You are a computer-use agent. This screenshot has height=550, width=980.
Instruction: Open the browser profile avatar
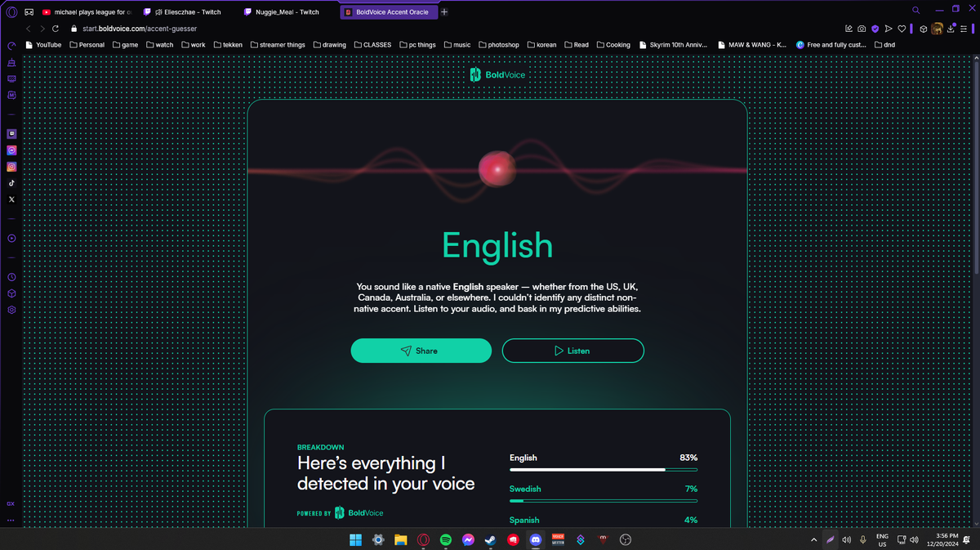coord(938,29)
